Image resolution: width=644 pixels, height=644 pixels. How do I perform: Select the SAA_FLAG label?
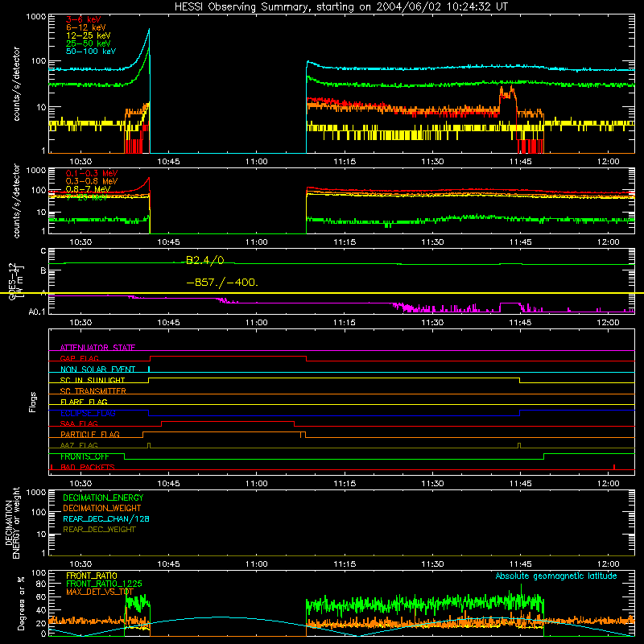coord(79,423)
